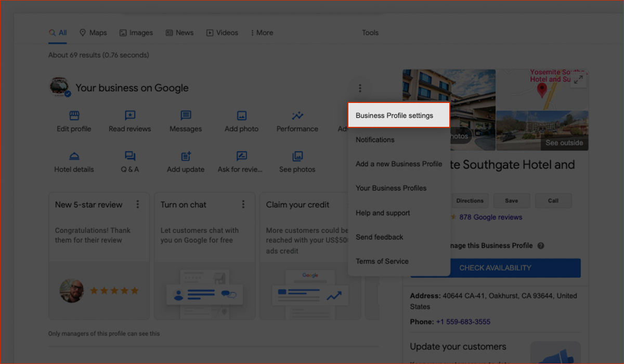Open options on New 5-star review card
624x364 pixels.
point(138,204)
